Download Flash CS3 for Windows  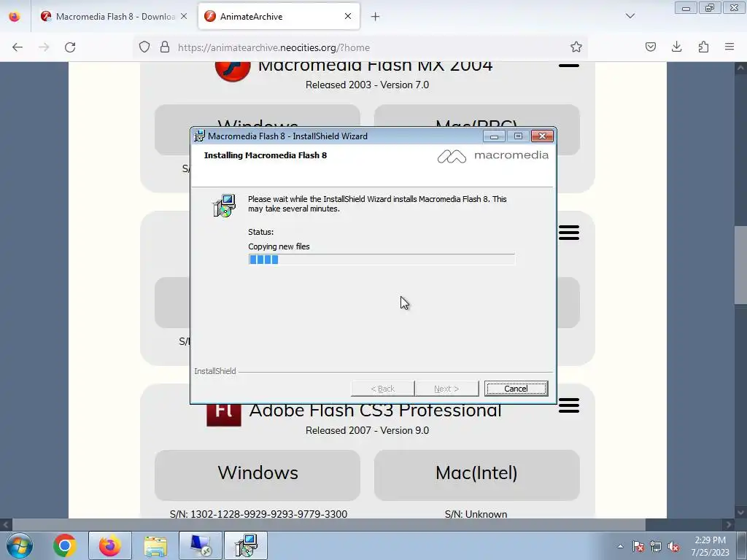point(258,475)
